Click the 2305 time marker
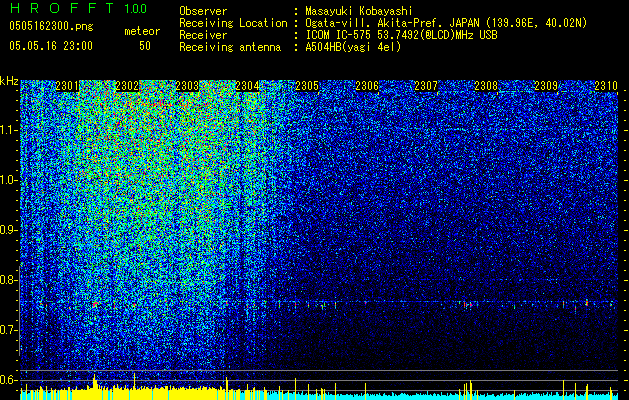 tap(307, 86)
